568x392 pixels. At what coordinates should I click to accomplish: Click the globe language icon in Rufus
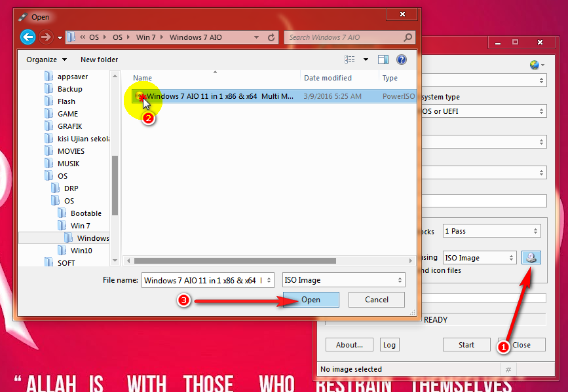pyautogui.click(x=535, y=65)
